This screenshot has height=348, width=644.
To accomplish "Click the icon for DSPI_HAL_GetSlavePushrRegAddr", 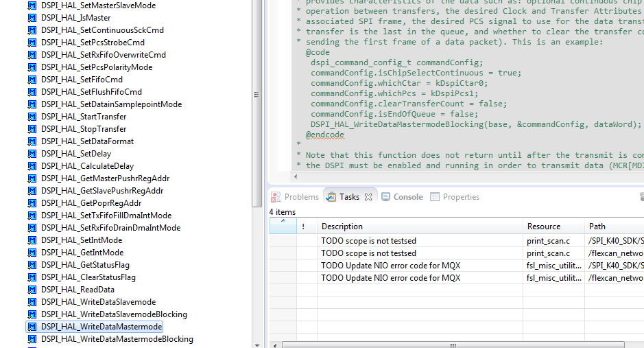I will click(32, 191).
